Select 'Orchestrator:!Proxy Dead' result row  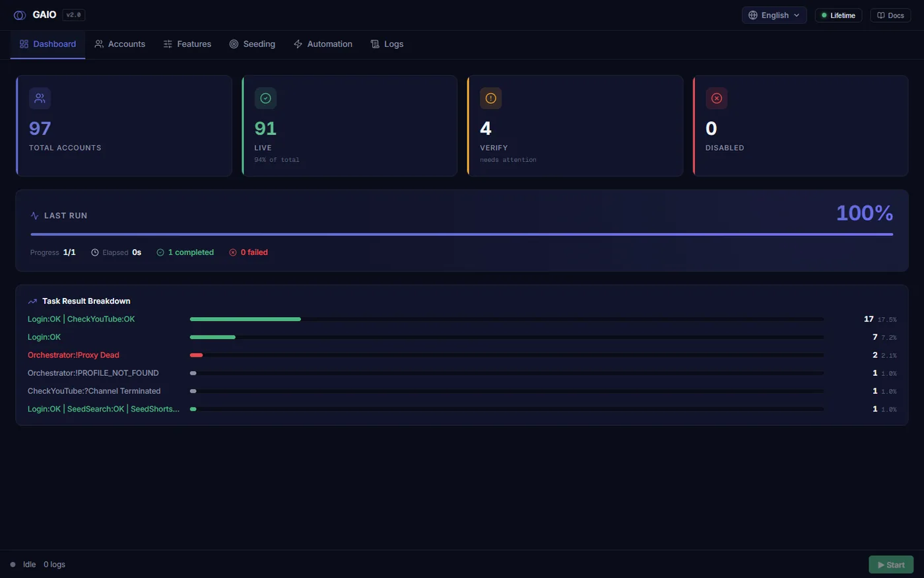(462, 355)
